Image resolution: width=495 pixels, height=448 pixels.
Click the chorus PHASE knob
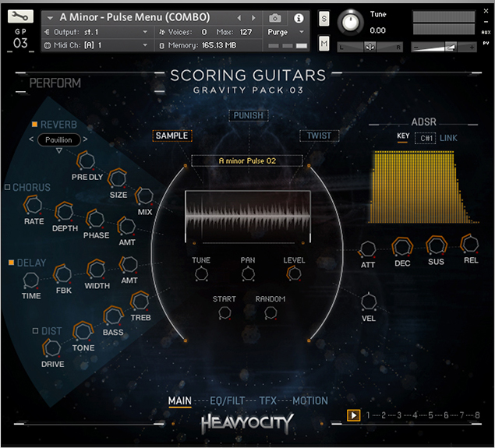point(95,219)
